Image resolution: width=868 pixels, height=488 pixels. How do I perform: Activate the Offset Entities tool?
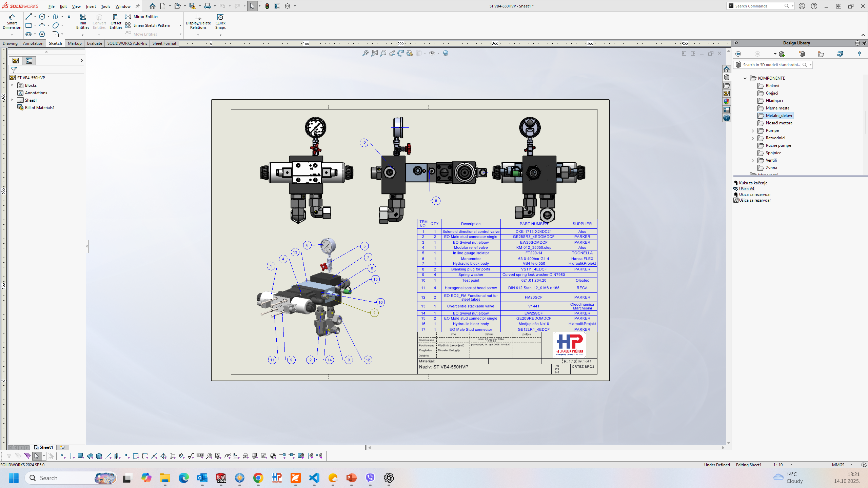tap(116, 22)
